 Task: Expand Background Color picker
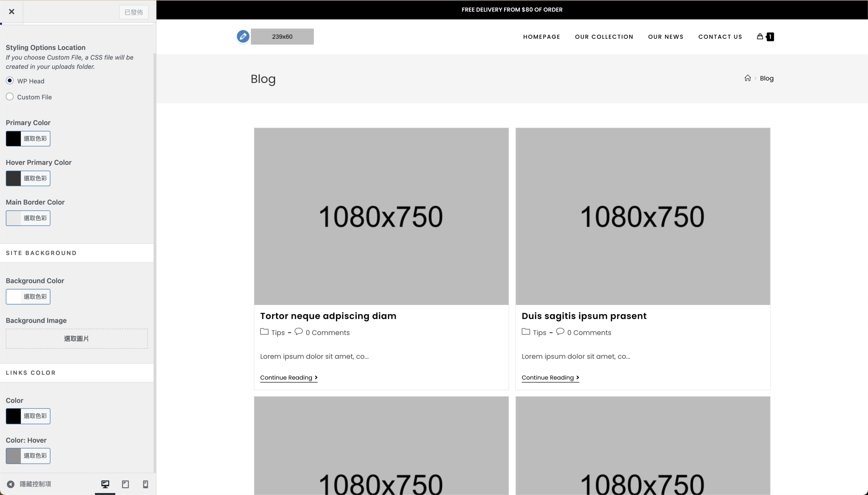pos(28,297)
